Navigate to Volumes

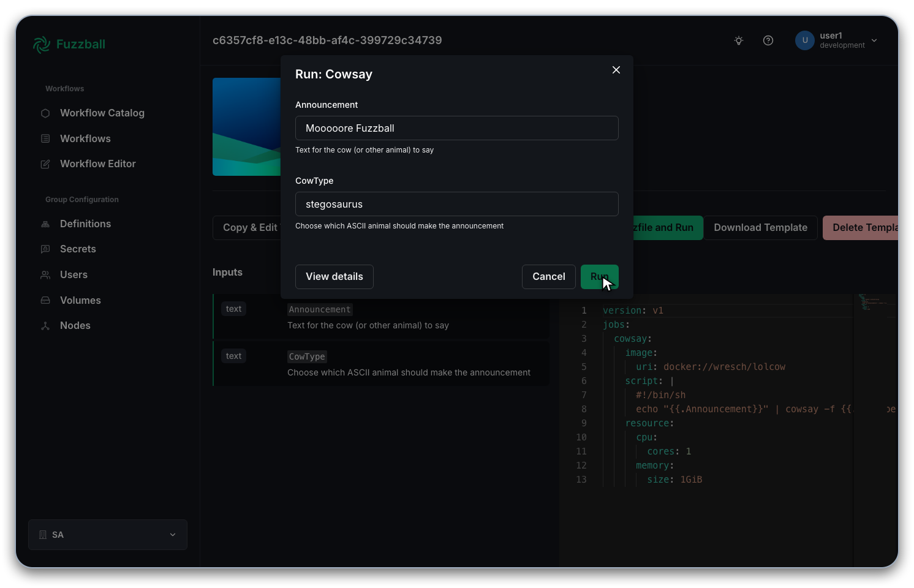(x=80, y=300)
